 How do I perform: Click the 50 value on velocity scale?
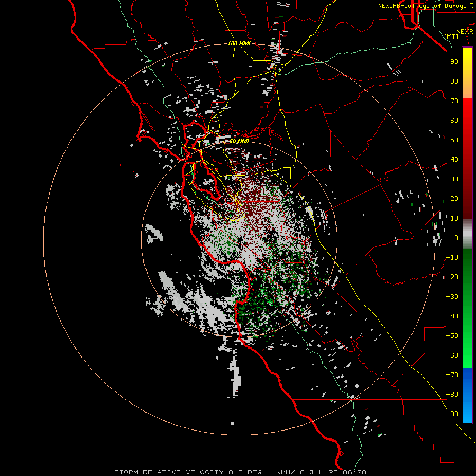tap(454, 140)
